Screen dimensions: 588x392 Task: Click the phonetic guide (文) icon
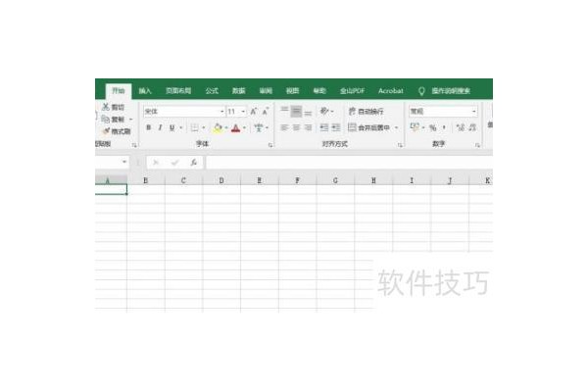pyautogui.click(x=259, y=127)
